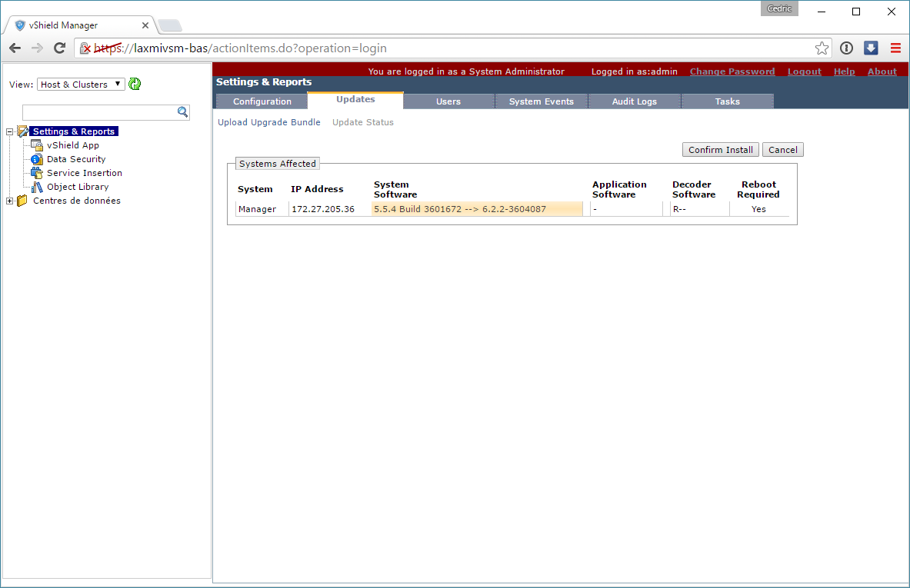Click the Object Library tree icon
910x588 pixels.
coord(37,187)
